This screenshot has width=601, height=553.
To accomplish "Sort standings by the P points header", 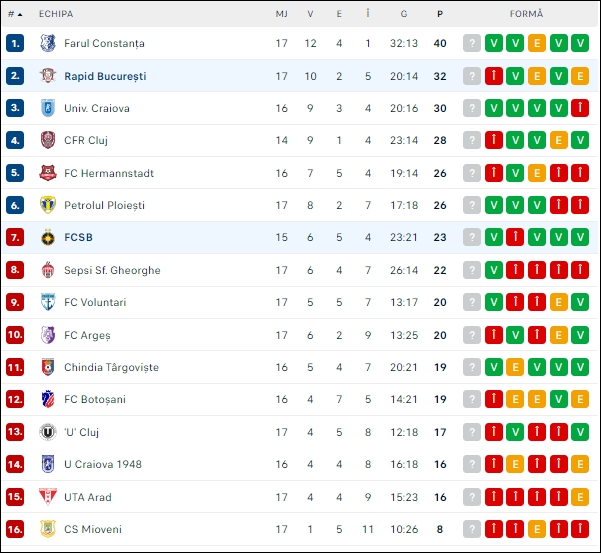I will click(x=440, y=14).
